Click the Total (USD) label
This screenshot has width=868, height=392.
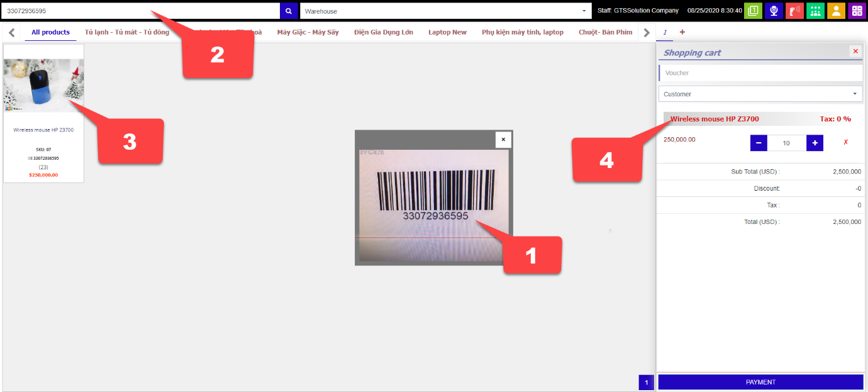[762, 221]
